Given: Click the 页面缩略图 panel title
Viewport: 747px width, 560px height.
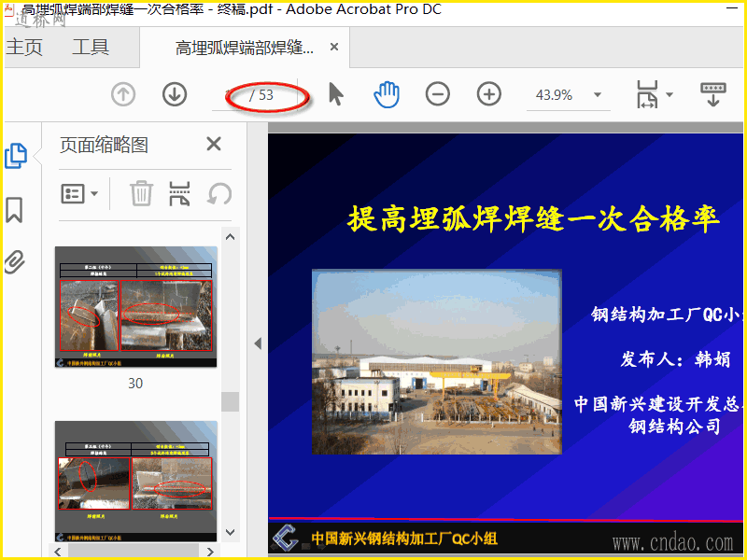Looking at the screenshot, I should coord(105,145).
